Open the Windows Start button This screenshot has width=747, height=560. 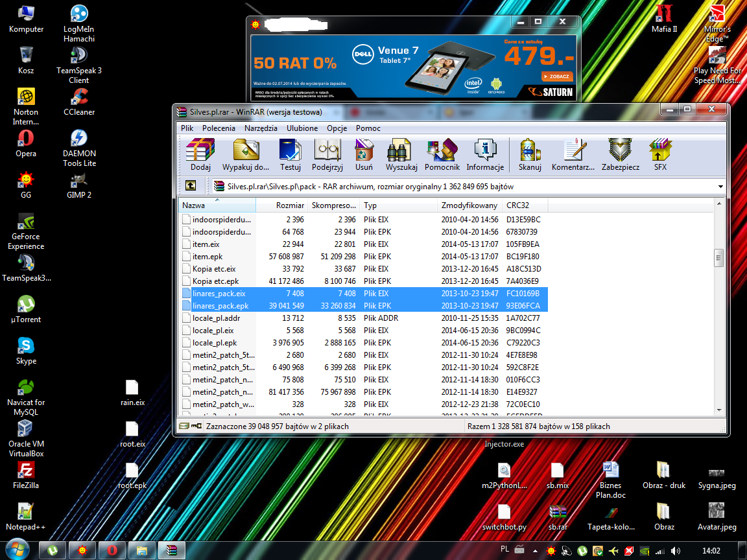point(16,550)
